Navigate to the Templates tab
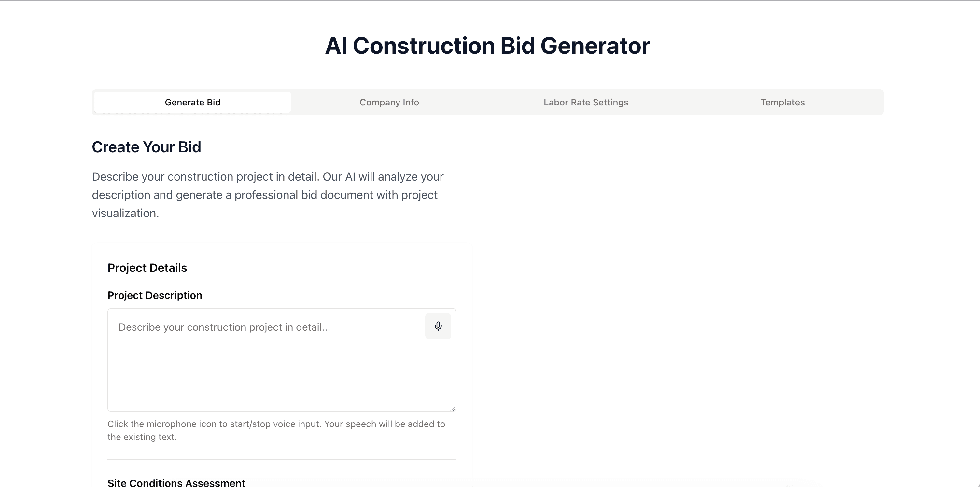Viewport: 980px width, 487px height. (782, 102)
